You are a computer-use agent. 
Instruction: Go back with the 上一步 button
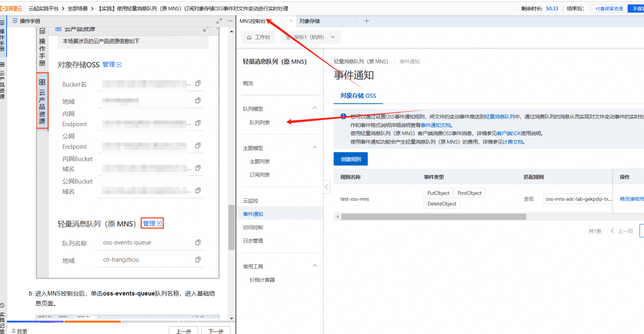(184, 330)
